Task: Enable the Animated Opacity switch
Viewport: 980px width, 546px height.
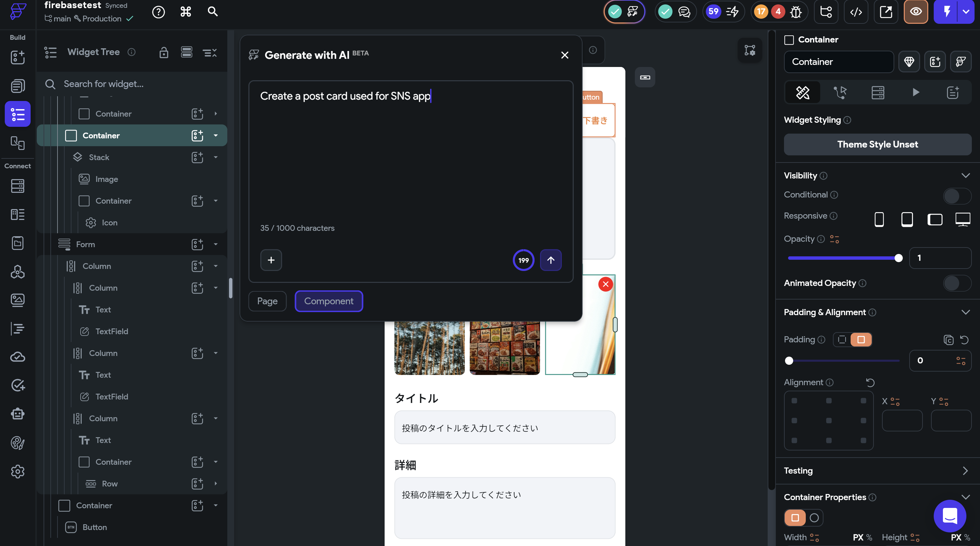Action: click(x=957, y=283)
